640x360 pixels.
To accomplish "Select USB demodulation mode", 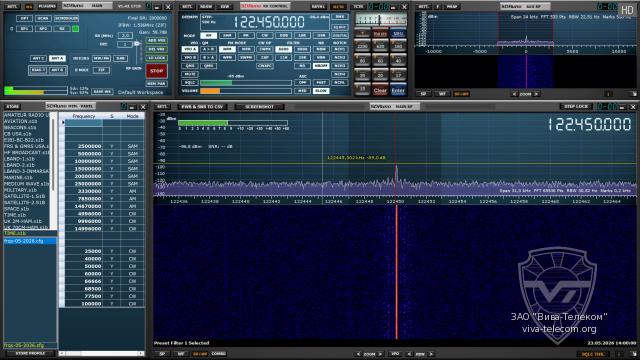I will (x=321, y=36).
